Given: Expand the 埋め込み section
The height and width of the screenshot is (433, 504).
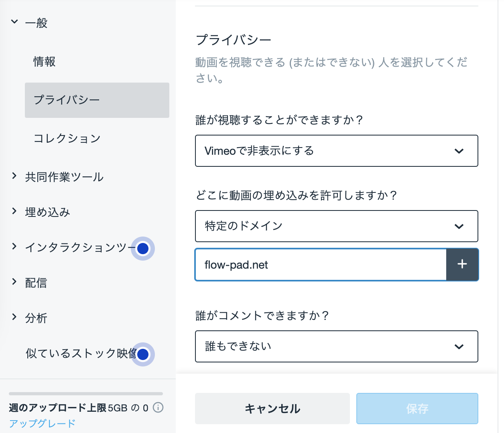Looking at the screenshot, I should (x=14, y=211).
